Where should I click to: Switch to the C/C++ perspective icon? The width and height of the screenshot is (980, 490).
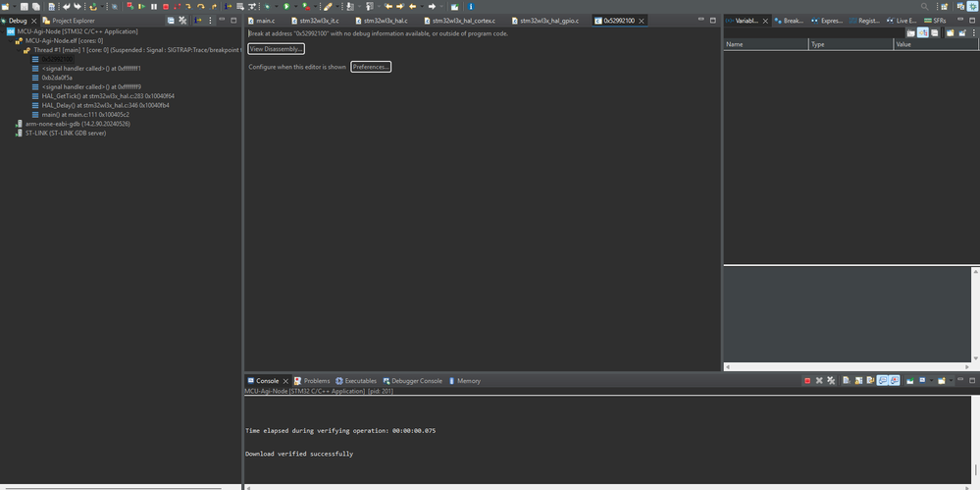coord(960,6)
